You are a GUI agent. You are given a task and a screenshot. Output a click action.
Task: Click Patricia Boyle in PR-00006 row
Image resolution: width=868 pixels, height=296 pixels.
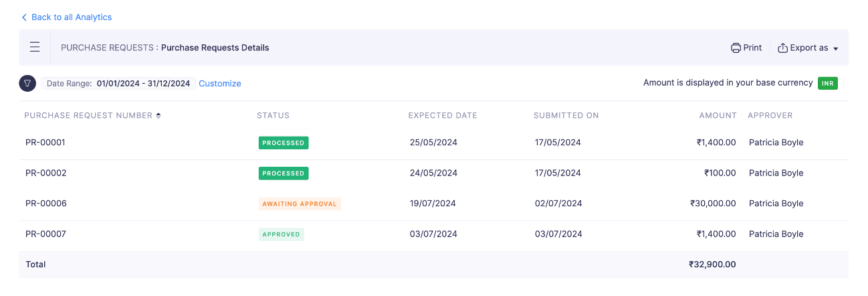pos(776,204)
